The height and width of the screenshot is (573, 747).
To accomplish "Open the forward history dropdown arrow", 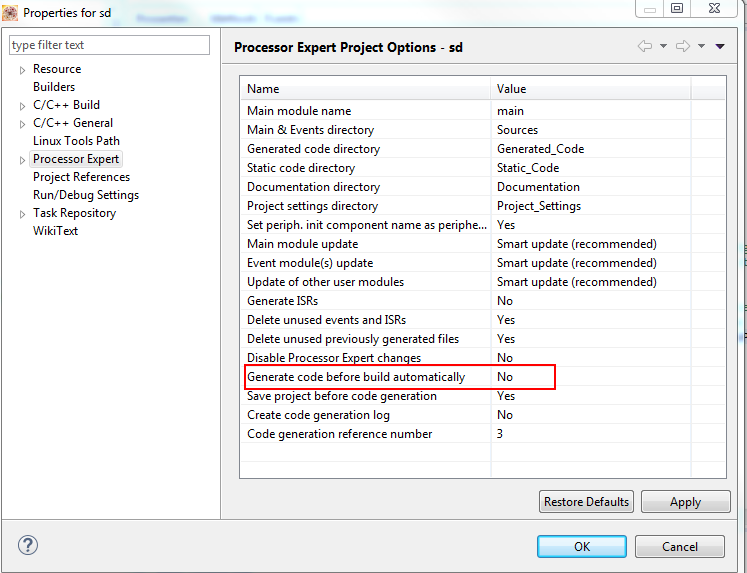I will click(x=701, y=46).
